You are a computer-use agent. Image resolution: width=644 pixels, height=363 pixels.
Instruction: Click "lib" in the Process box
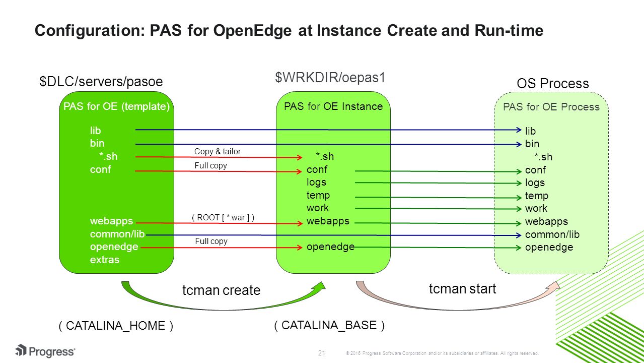pos(531,131)
